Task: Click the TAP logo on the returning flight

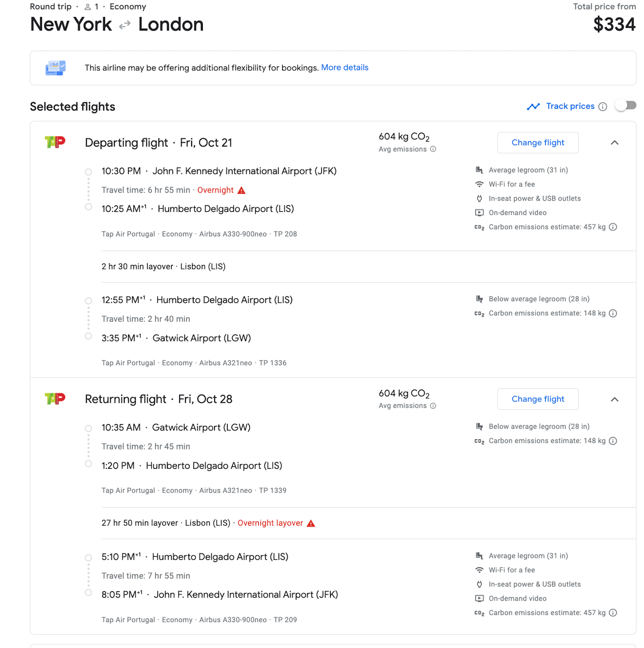Action: (55, 399)
